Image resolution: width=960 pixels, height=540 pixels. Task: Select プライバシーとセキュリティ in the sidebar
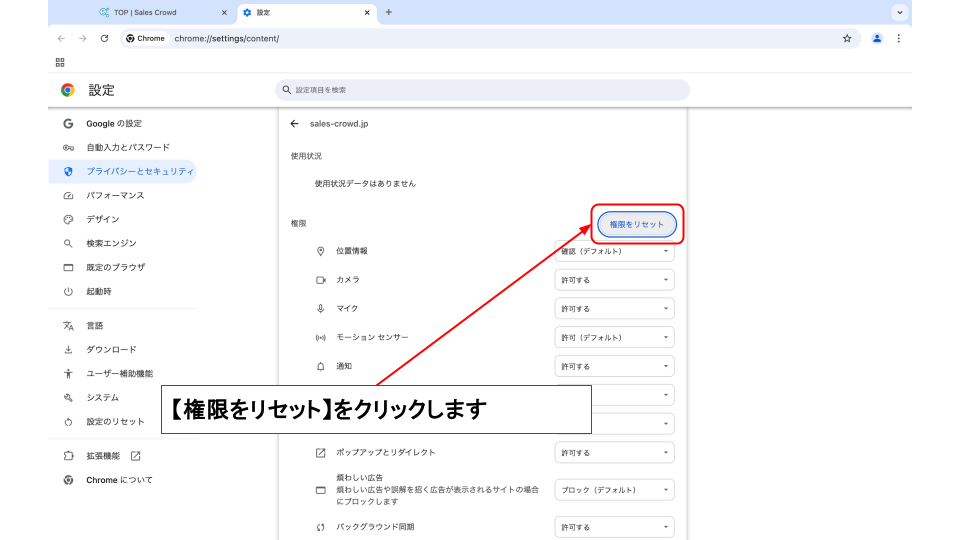click(139, 171)
